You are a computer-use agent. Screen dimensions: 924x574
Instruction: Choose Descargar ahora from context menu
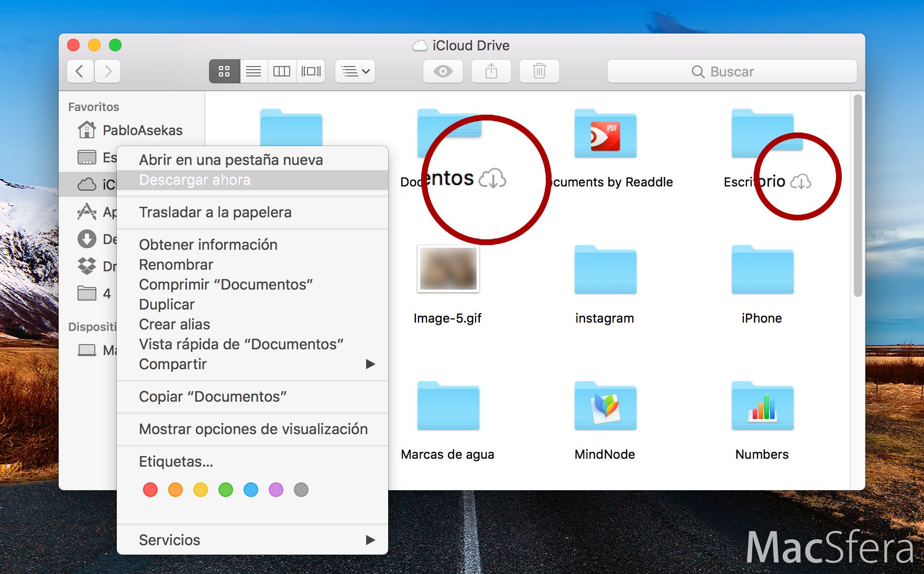[252, 180]
